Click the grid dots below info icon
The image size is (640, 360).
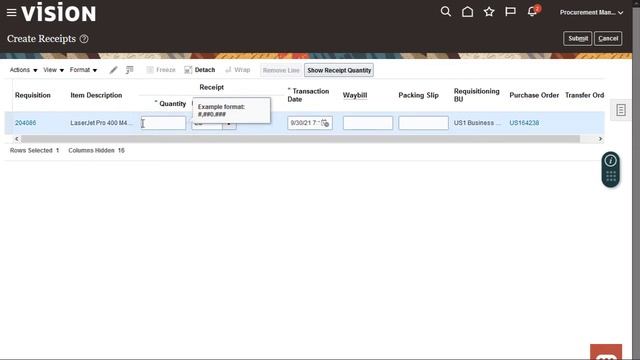611,177
